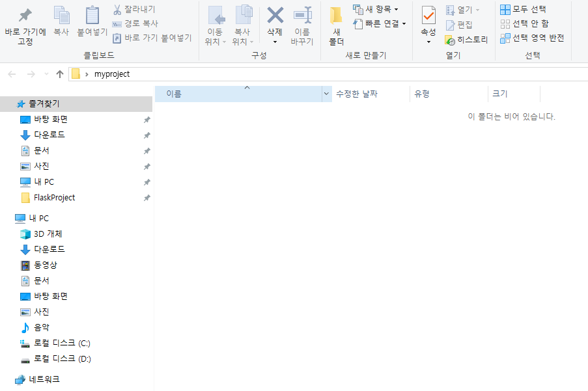Screen dimensions: 588x391
Task: Click the Pin to Quick access icon
Action: coord(25,15)
